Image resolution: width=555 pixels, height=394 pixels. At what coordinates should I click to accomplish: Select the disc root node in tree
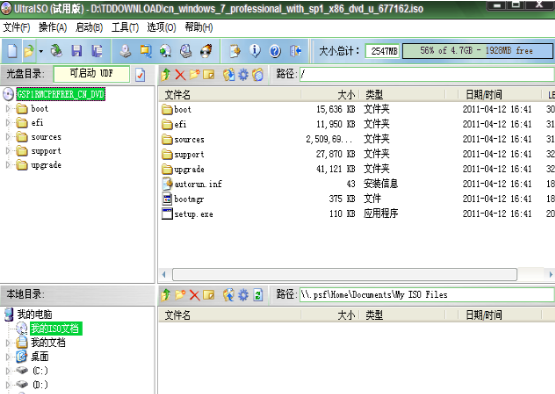click(61, 94)
